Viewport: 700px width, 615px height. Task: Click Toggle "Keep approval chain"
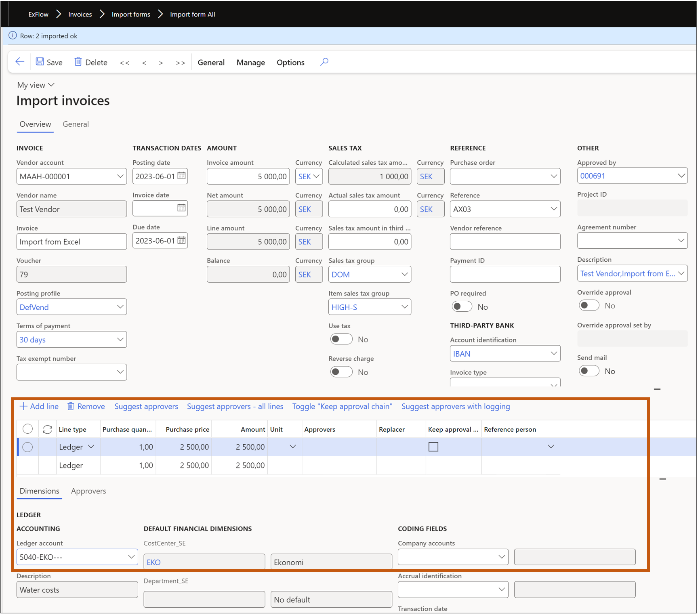342,407
